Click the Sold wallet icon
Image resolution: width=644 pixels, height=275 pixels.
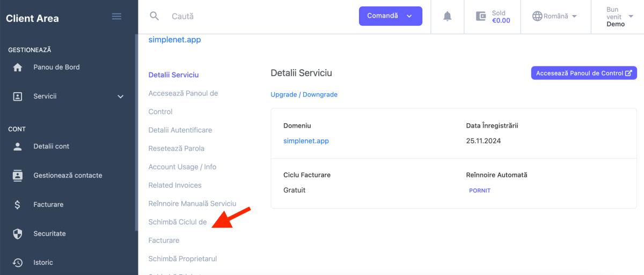click(x=481, y=16)
